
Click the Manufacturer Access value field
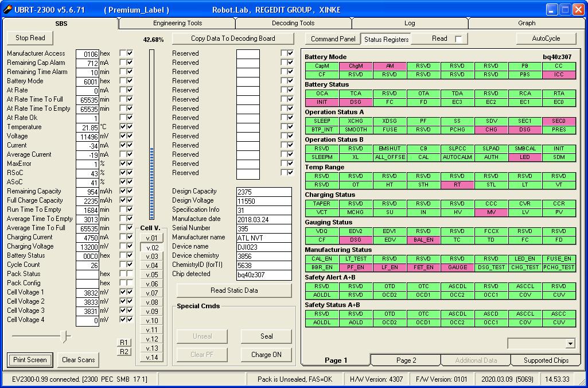point(87,53)
